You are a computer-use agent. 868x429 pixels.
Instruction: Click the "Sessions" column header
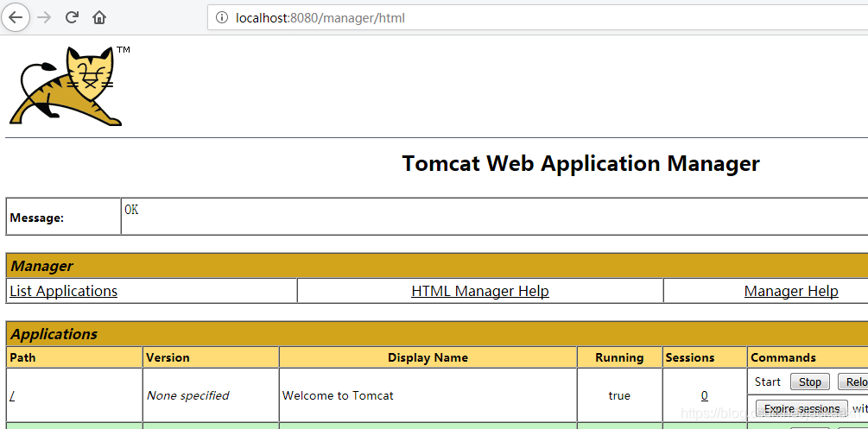704,357
